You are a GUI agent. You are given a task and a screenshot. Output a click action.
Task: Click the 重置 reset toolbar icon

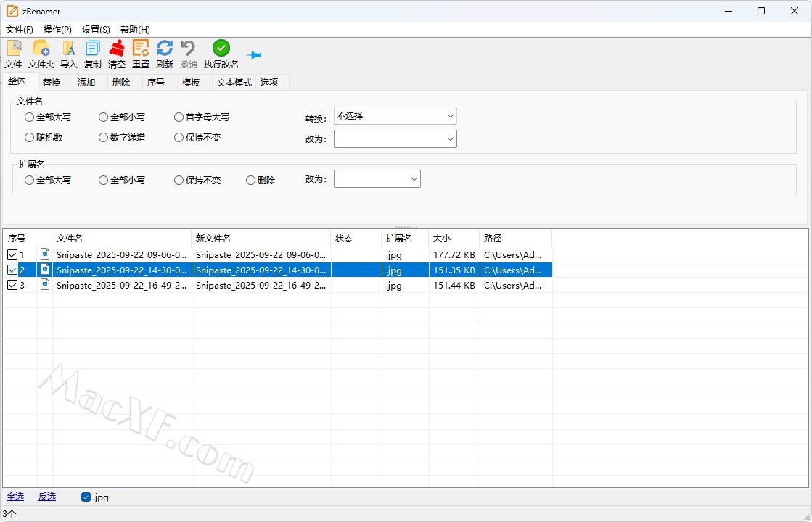pyautogui.click(x=141, y=49)
